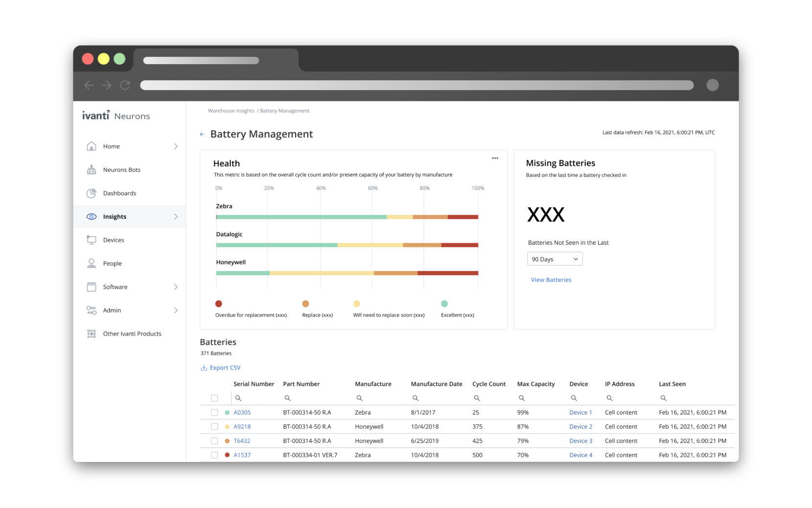Click the back arrow beside Battery Management

[x=202, y=134]
